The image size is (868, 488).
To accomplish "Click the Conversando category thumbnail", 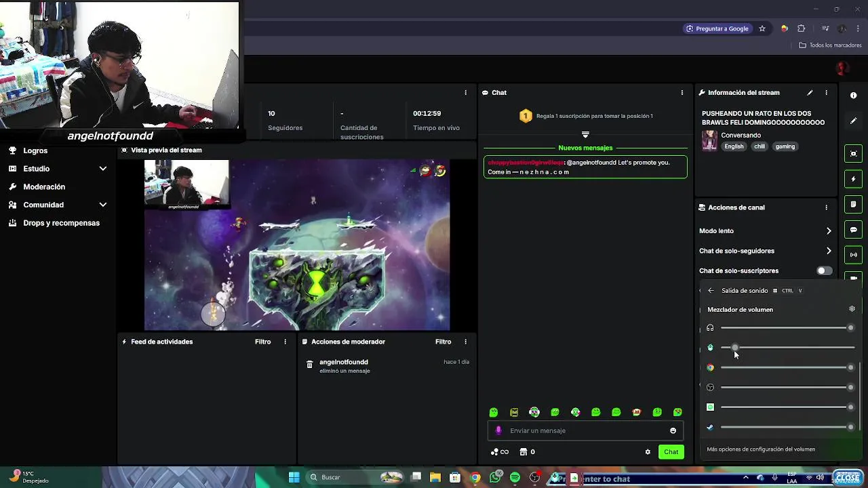I will coord(709,140).
